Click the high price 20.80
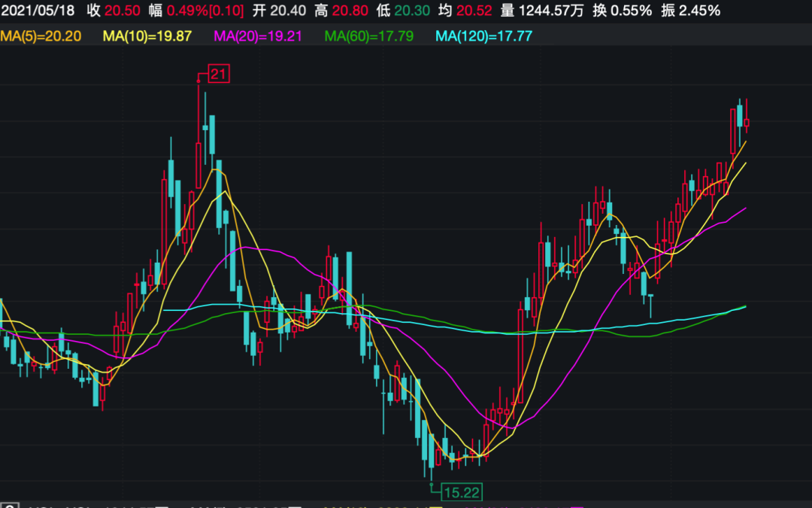This screenshot has width=812, height=508. (350, 11)
